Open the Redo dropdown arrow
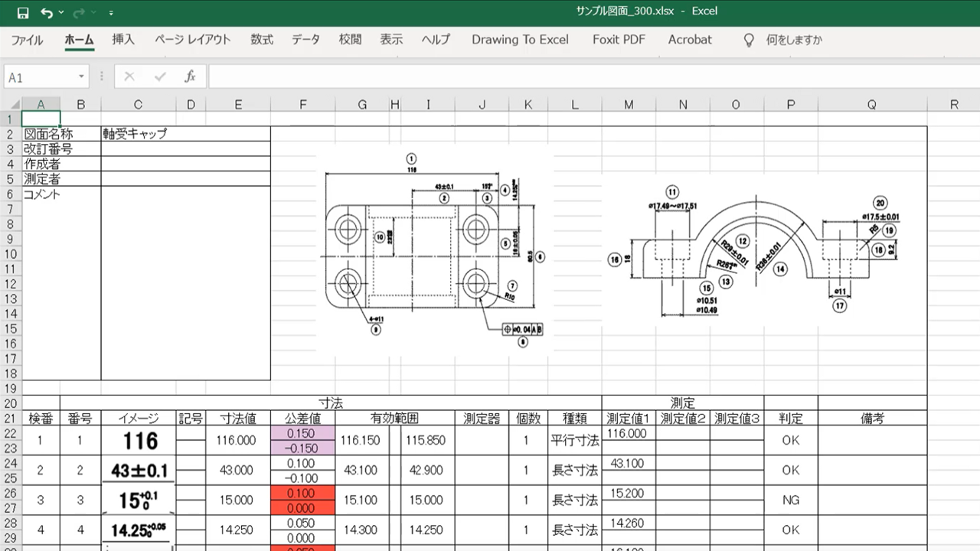This screenshot has height=551, width=980. tap(93, 13)
